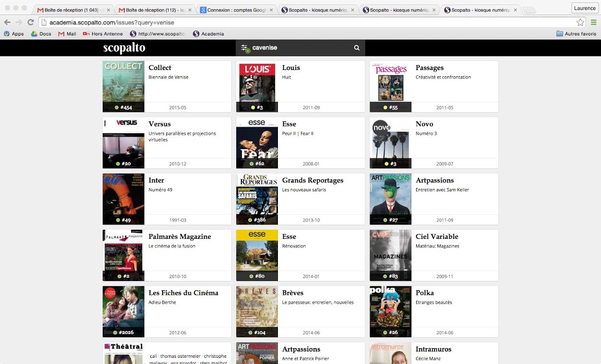This screenshot has width=601, height=364.
Task: Open the Collect magazine cover thumbnail
Action: [123, 86]
